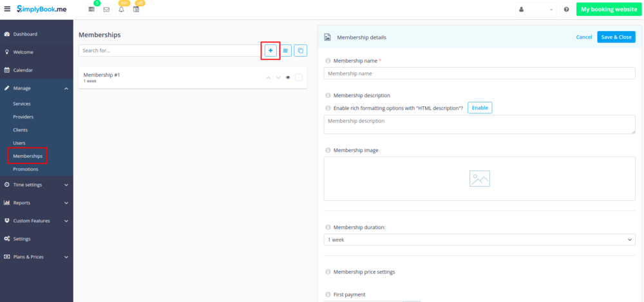This screenshot has height=302, width=644.
Task: Click the Cancel link
Action: point(583,37)
